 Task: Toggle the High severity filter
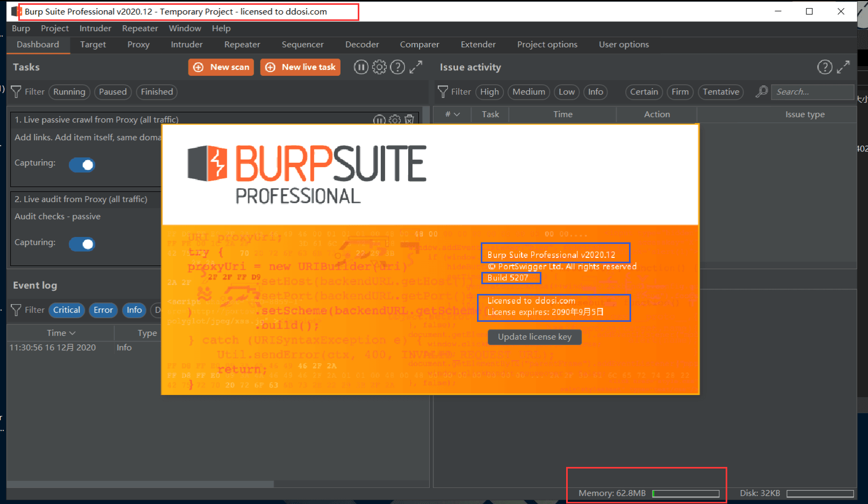[x=489, y=92]
